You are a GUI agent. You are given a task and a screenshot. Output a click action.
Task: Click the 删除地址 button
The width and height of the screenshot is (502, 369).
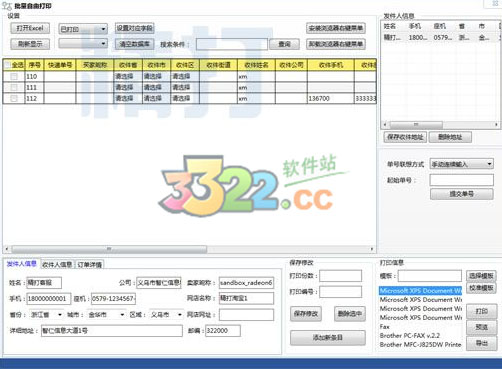[450, 137]
